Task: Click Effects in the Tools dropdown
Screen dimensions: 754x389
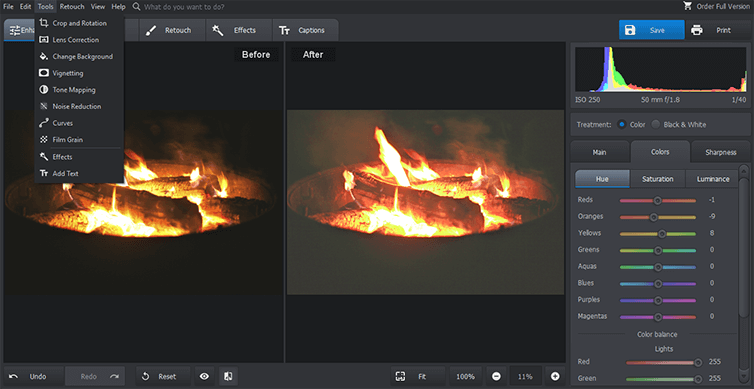Action: [x=79, y=157]
